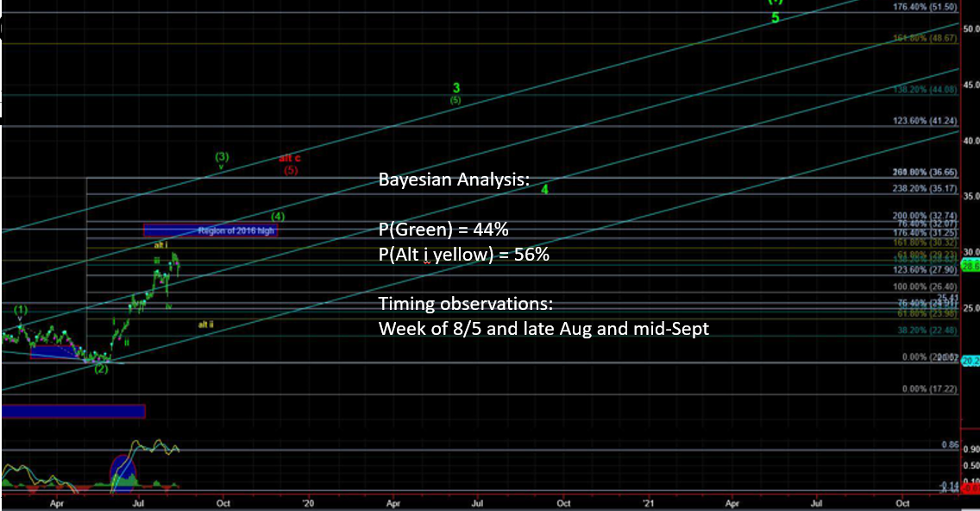Click the green wave (3) label
The image size is (980, 511).
tap(222, 157)
